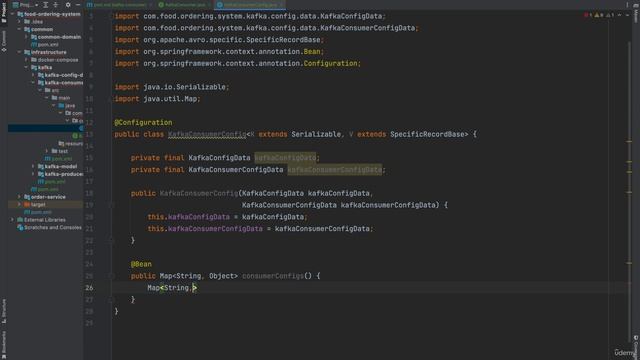The width and height of the screenshot is (640, 360).
Task: Jump to previous highlighted error arrow
Action: coord(620,15)
